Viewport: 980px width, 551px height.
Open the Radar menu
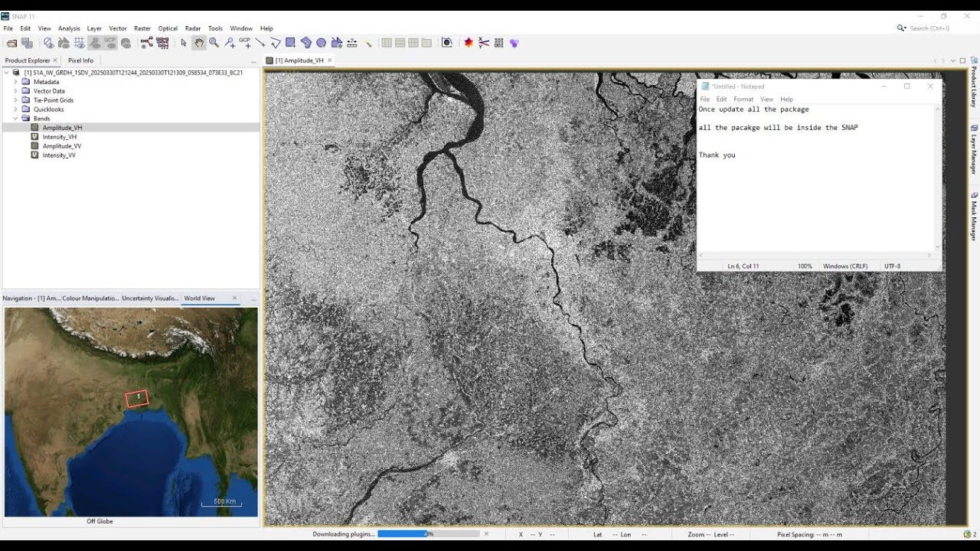[193, 28]
